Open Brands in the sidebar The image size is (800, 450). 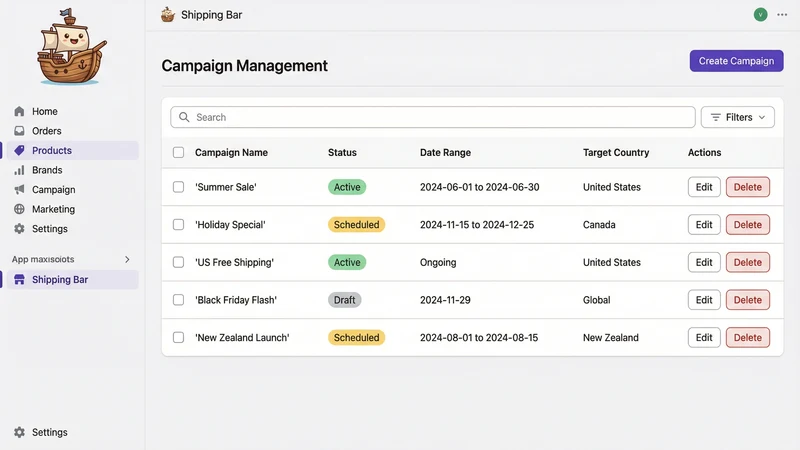[x=72, y=170]
